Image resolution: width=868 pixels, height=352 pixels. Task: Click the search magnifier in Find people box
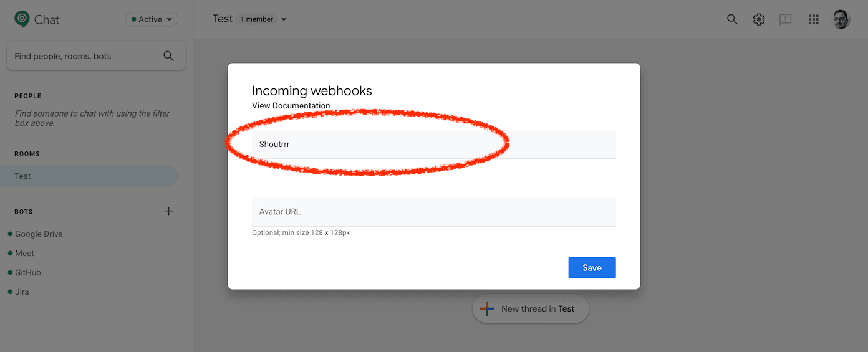[x=168, y=56]
